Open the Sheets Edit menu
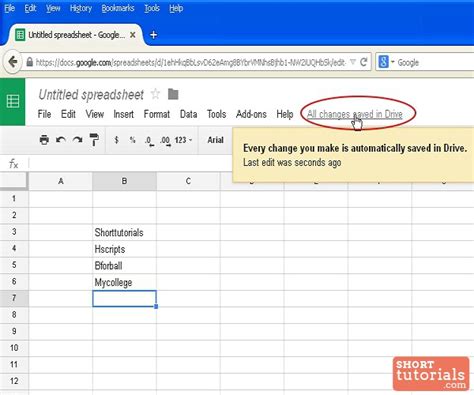 click(x=68, y=114)
